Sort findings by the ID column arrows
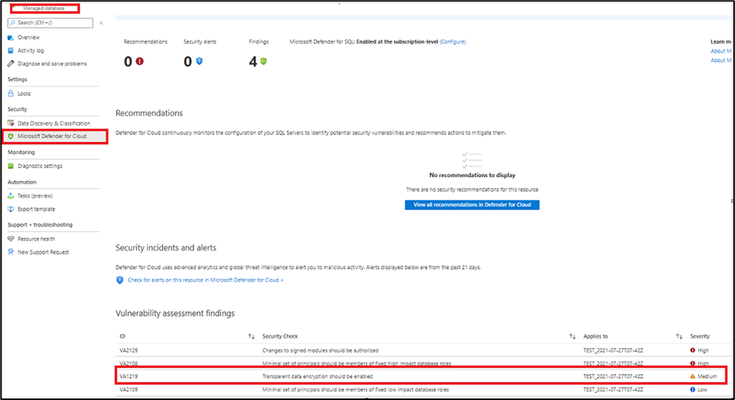 point(251,336)
